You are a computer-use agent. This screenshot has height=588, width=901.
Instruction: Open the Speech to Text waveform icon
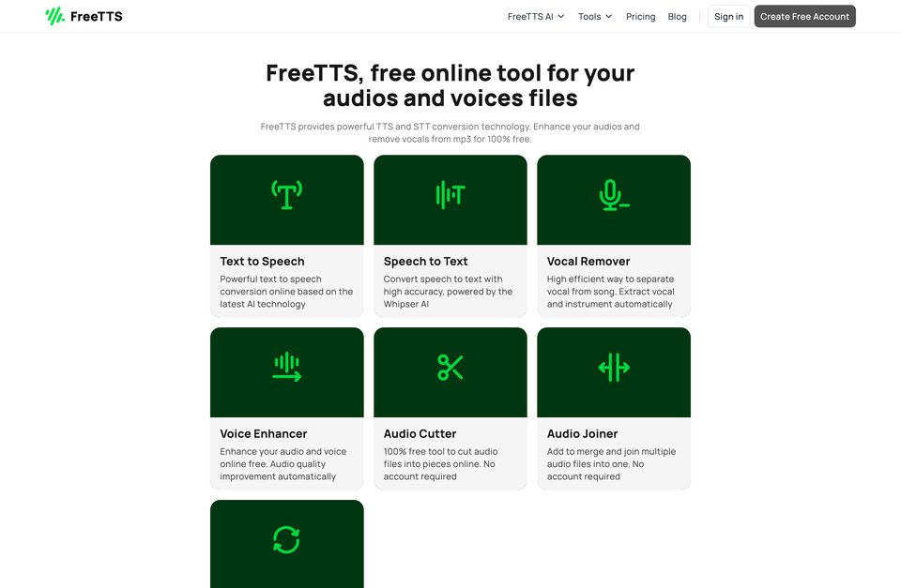450,195
